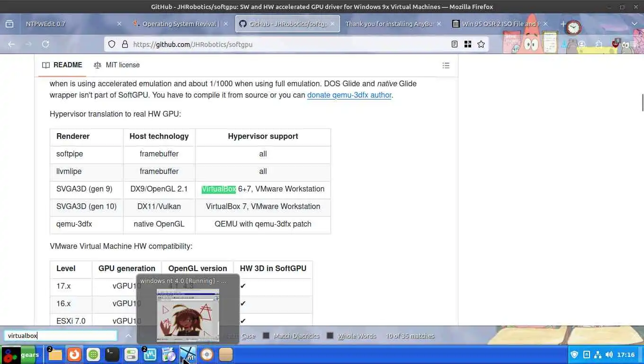Viewport: 644px width, 364px height.
Task: Click the qemu-3dfx renderer cell
Action: click(87, 224)
